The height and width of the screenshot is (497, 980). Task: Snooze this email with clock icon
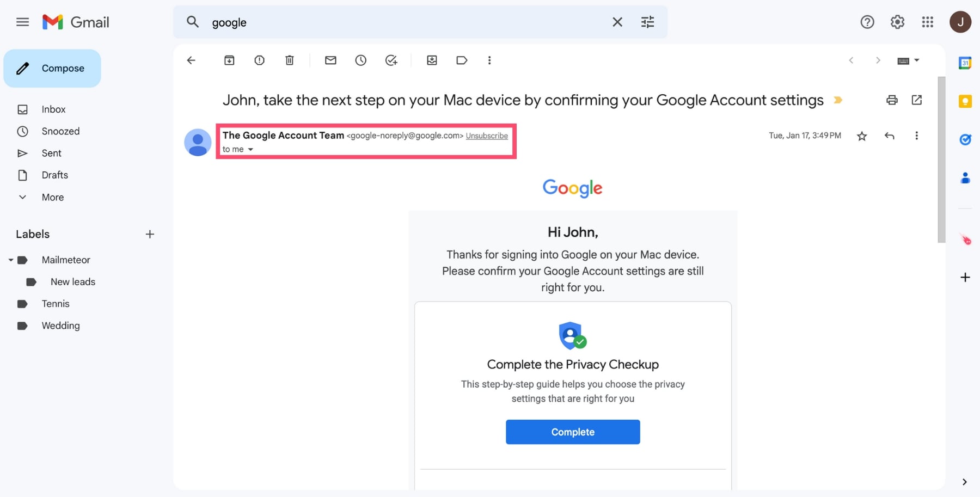click(x=361, y=60)
